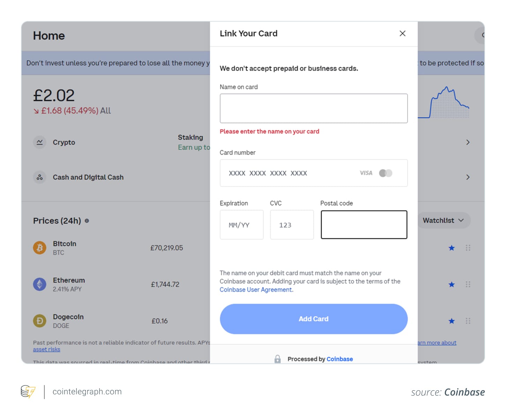Image resolution: width=506 pixels, height=420 pixels.
Task: Toggle Bitcoin's watchlist star
Action: coord(452,248)
